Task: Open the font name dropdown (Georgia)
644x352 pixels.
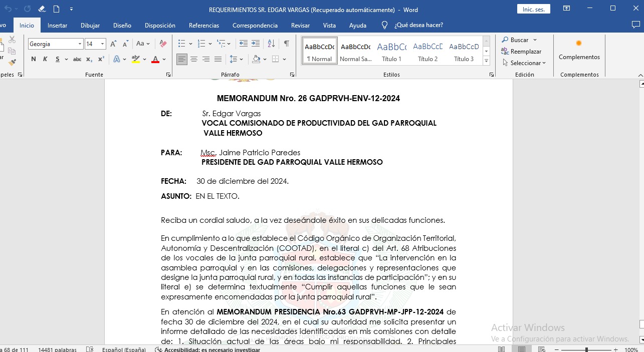Action: (80, 44)
